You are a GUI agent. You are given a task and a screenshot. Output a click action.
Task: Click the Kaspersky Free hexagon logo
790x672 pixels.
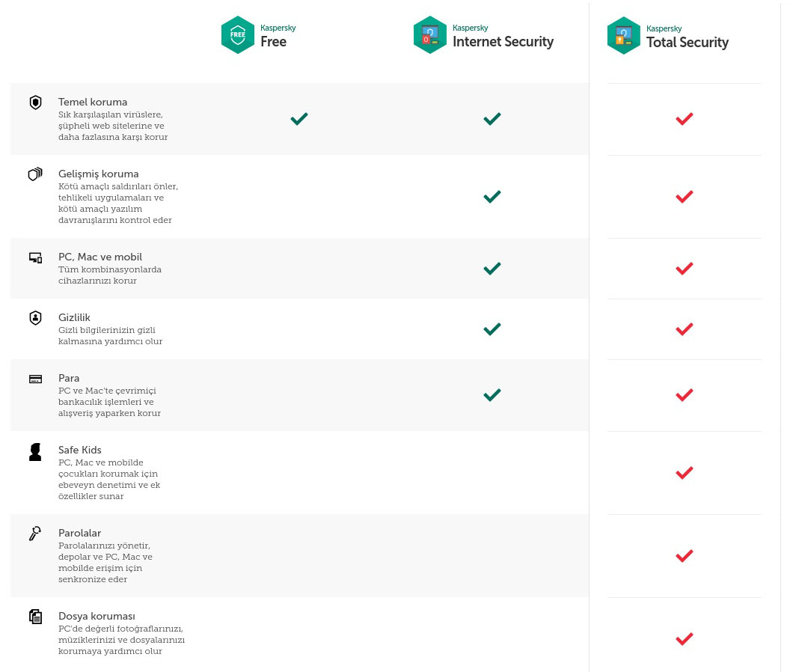[238, 35]
